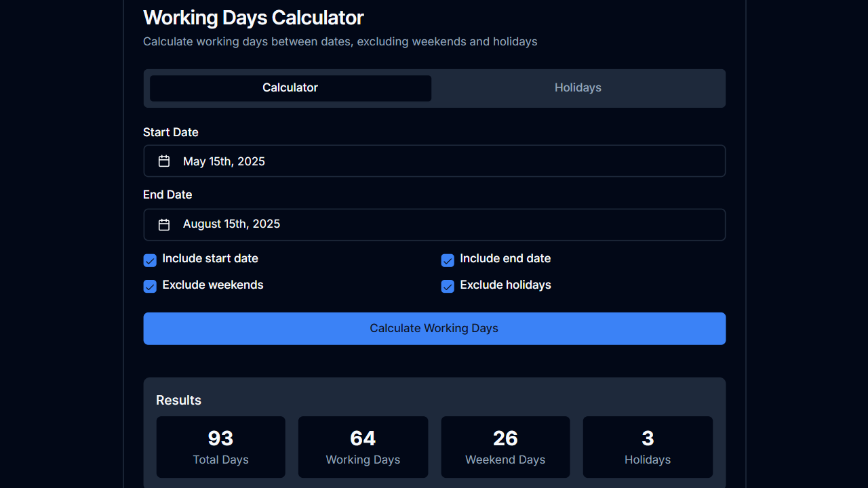Switch to the Holidays tab
Image resolution: width=868 pixels, height=488 pixels.
578,87
